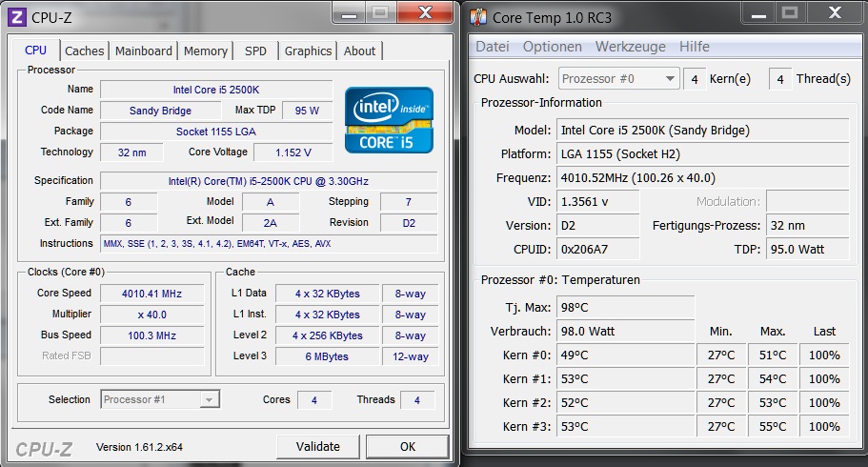
Task: Click the Frequenz value 4010.52MHz
Action: pos(702,178)
